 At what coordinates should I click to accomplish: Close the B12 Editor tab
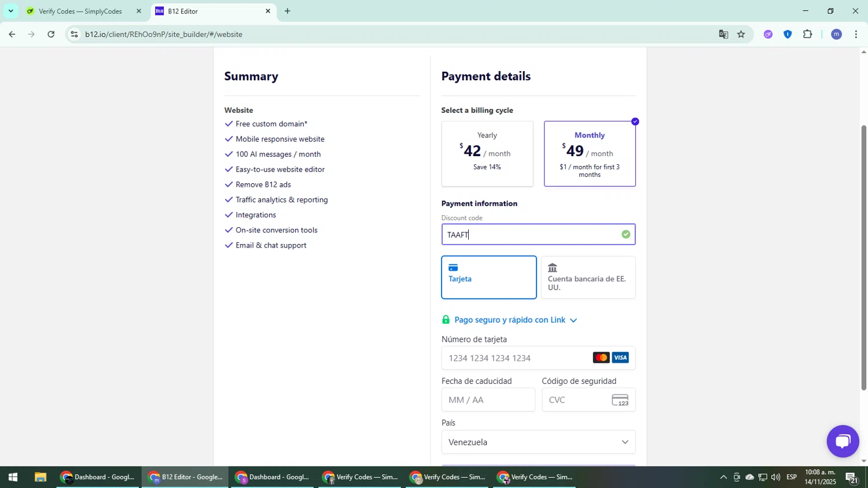tap(268, 11)
